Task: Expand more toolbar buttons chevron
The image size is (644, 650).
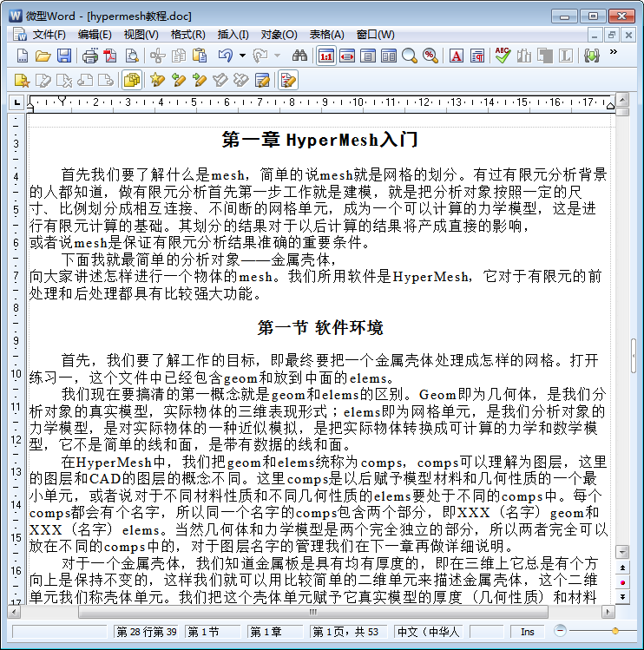Action: pyautogui.click(x=614, y=52)
